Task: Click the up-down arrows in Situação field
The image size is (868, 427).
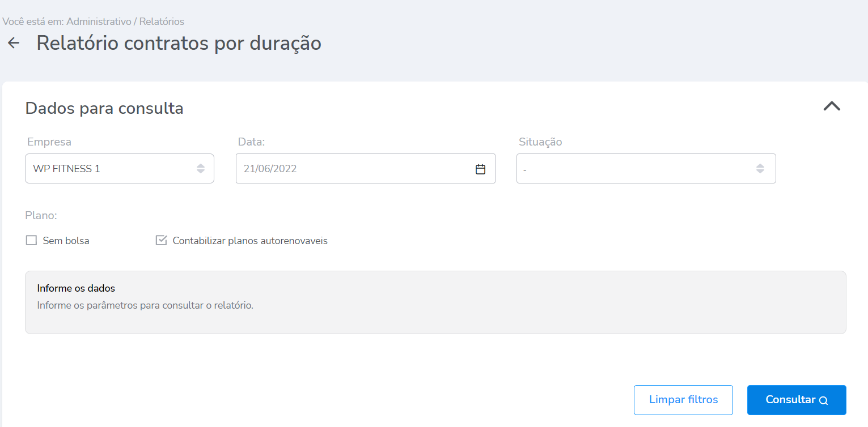Action: (x=760, y=169)
